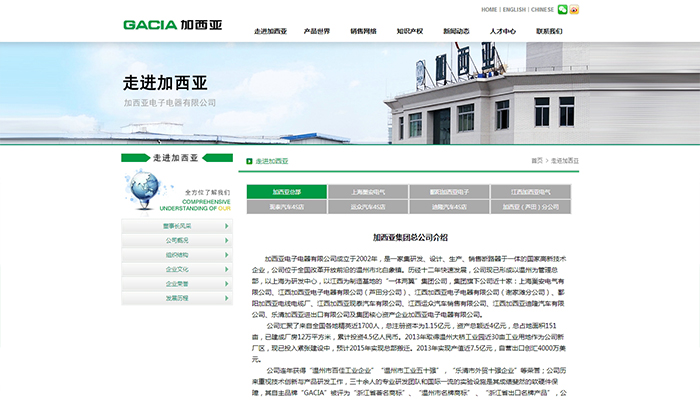Click the green square icon beside the 走进加西亚 breadcrumb title
This screenshot has height=400, width=700.
[x=249, y=161]
